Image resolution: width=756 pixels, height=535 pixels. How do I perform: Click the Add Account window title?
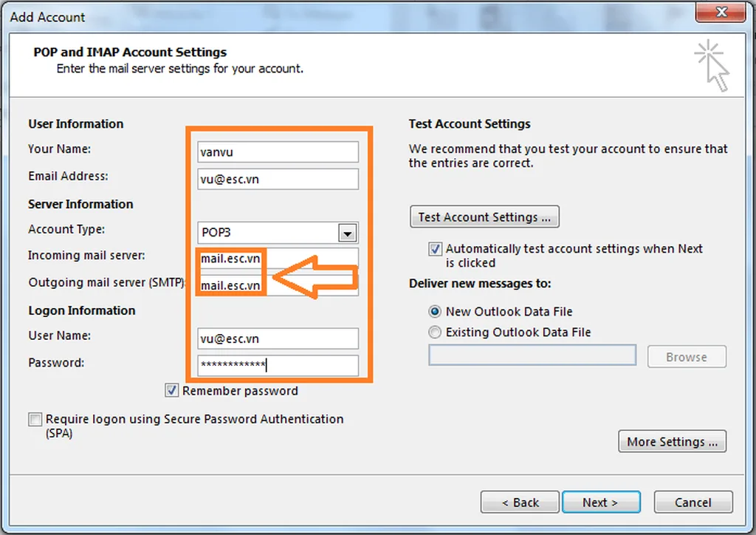[x=47, y=17]
